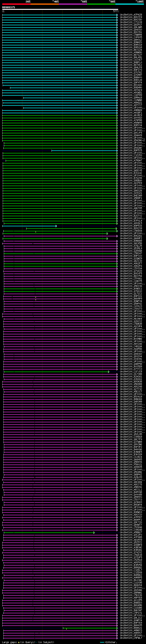Viewport: 146px width, 644px height.
Task: Select hit label UniRef100_Q9DBU0
Action: [131, 180]
